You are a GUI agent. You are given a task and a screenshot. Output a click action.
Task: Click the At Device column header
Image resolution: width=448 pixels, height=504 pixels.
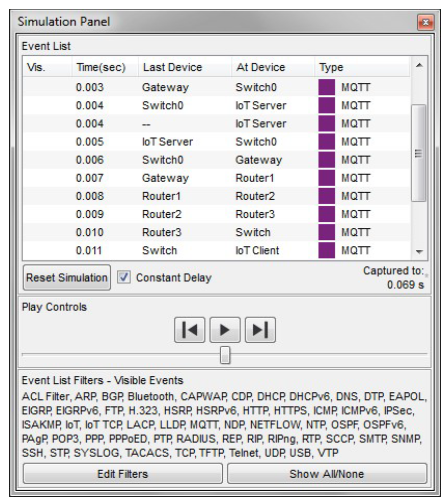[260, 67]
